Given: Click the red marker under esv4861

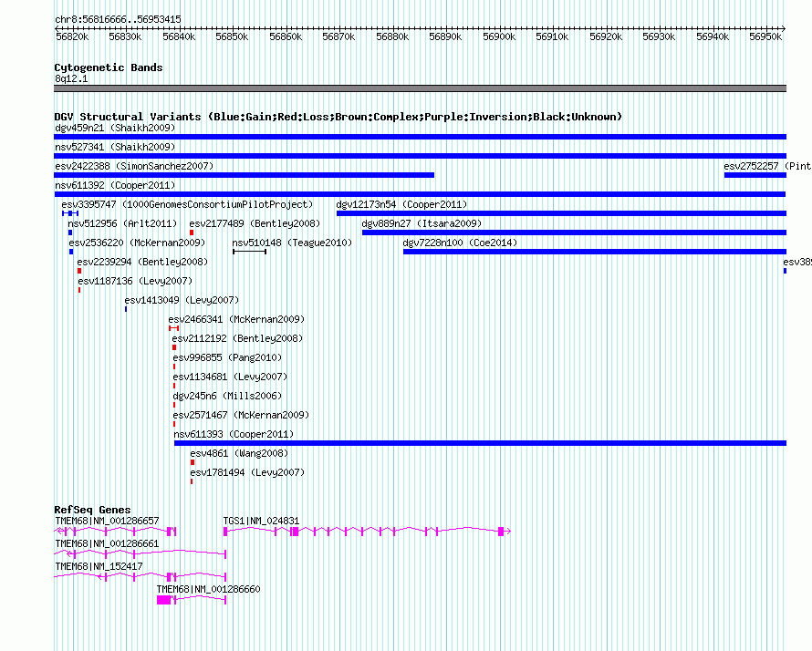Looking at the screenshot, I should point(193,462).
